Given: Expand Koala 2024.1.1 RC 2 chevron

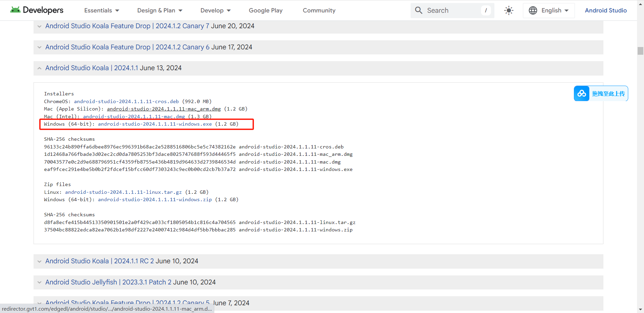Looking at the screenshot, I should [x=40, y=261].
